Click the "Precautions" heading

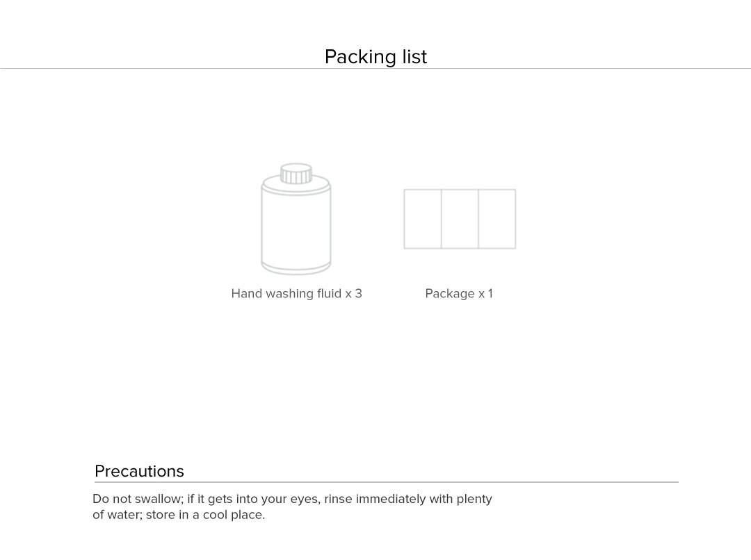pos(139,471)
